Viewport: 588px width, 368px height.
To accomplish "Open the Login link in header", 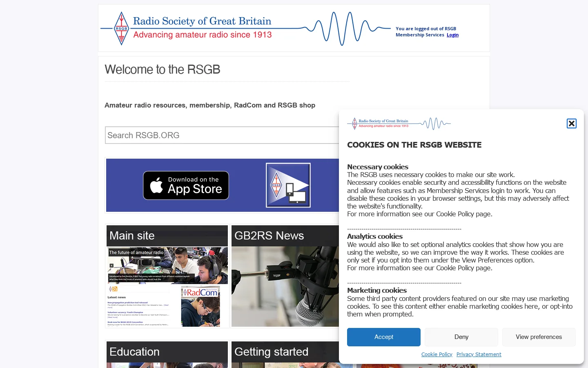I will [x=452, y=35].
